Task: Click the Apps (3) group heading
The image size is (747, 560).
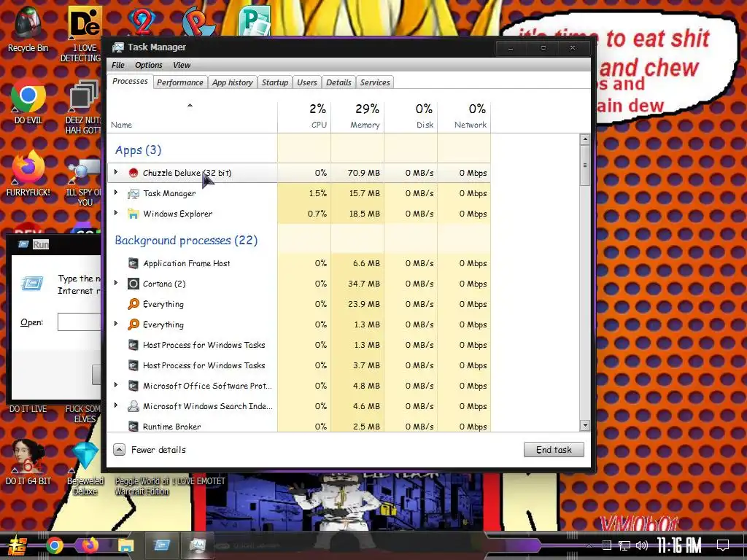Action: coord(138,150)
